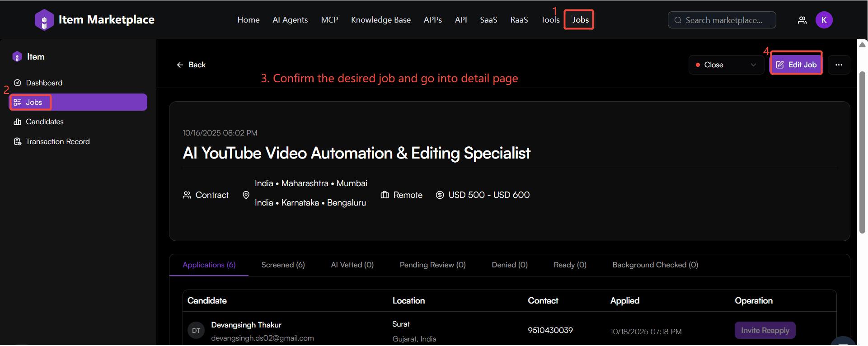Viewport: 868px width, 346px height.
Task: Click the three-dots more options button
Action: (x=839, y=65)
